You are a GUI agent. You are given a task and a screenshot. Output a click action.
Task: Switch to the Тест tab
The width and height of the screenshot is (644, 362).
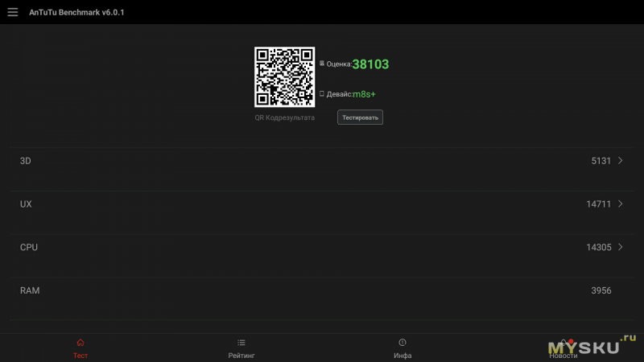tap(80, 348)
